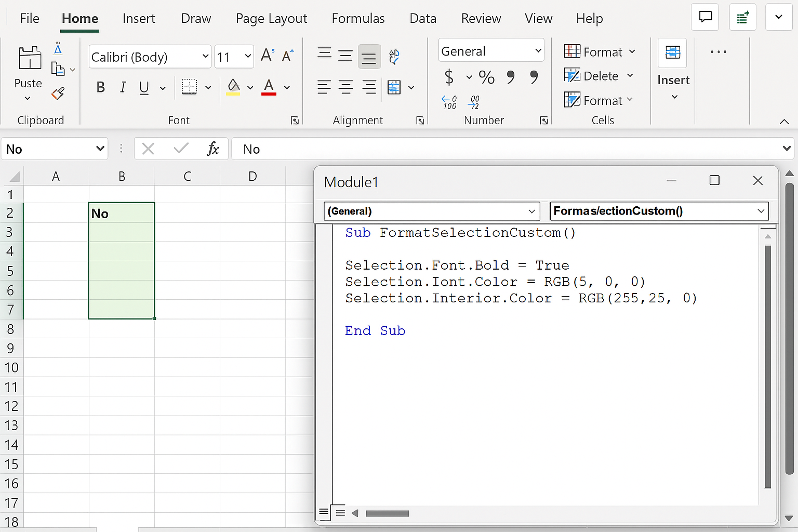Switch to the Formulas tab
This screenshot has height=532, width=798.
coord(358,19)
